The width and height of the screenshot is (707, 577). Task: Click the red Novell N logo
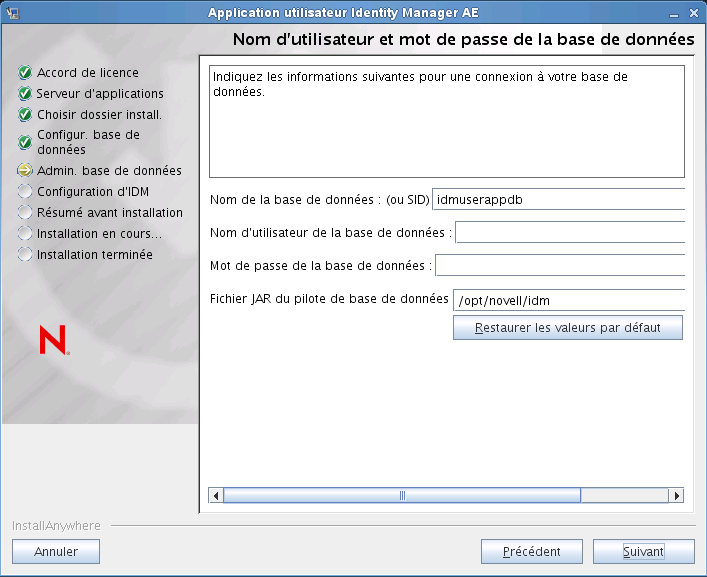[x=54, y=340]
